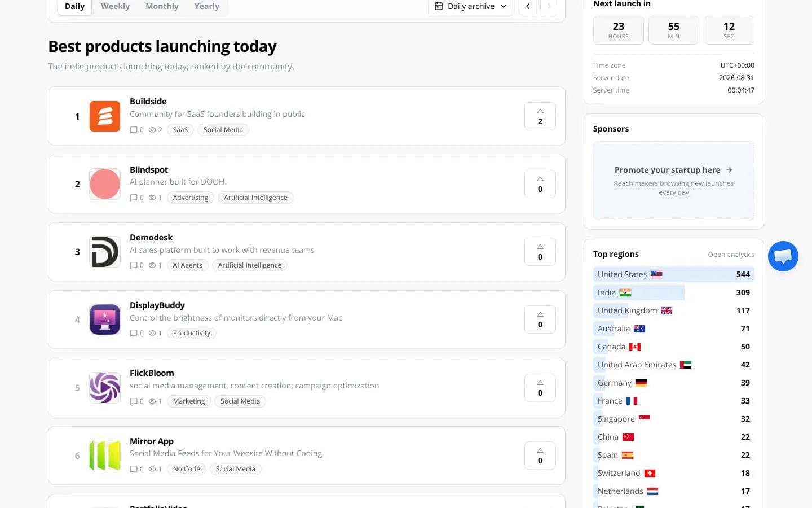Click the calendar icon in Daily archive
812x508 pixels.
coord(439,6)
